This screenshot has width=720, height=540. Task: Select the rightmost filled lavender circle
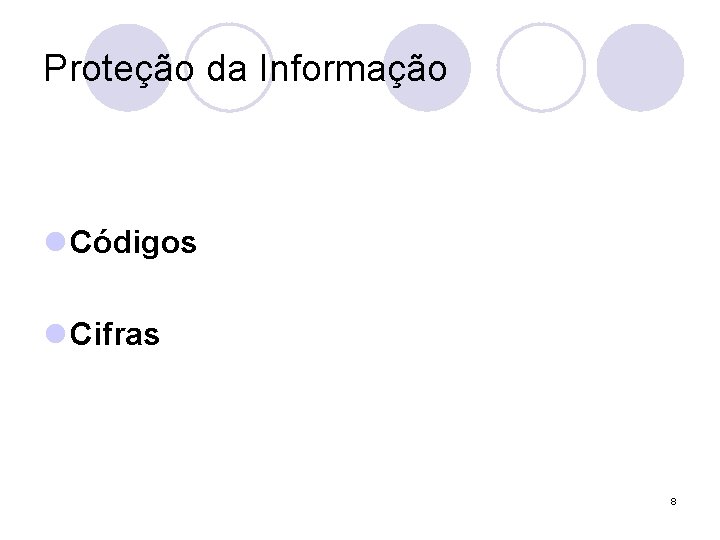(x=640, y=67)
